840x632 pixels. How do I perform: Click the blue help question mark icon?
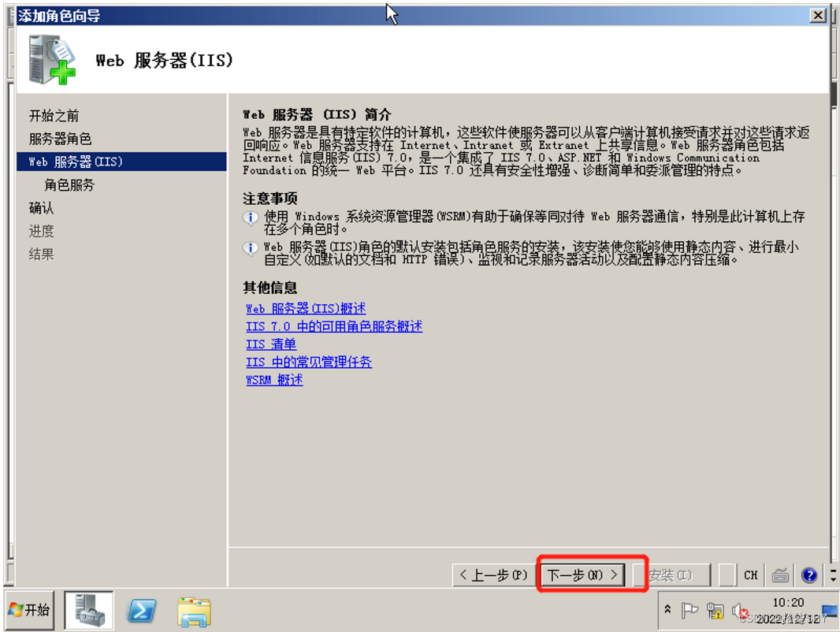(x=809, y=575)
